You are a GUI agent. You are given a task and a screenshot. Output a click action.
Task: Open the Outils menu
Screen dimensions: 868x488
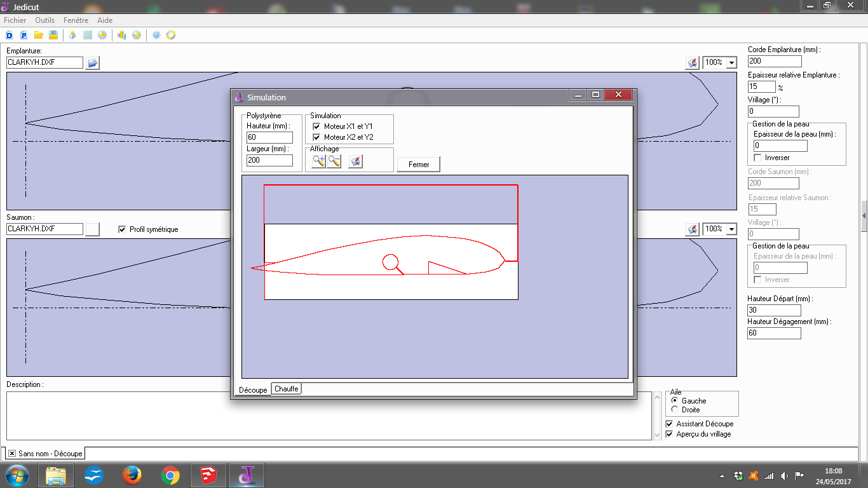tap(44, 20)
